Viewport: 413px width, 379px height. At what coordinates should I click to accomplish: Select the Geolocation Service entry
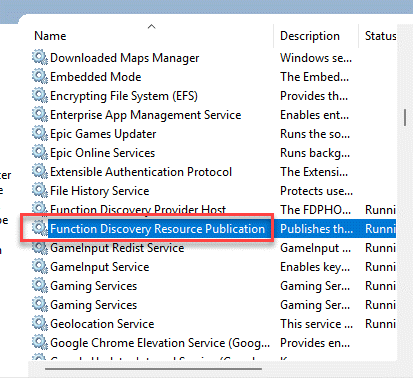pos(102,324)
